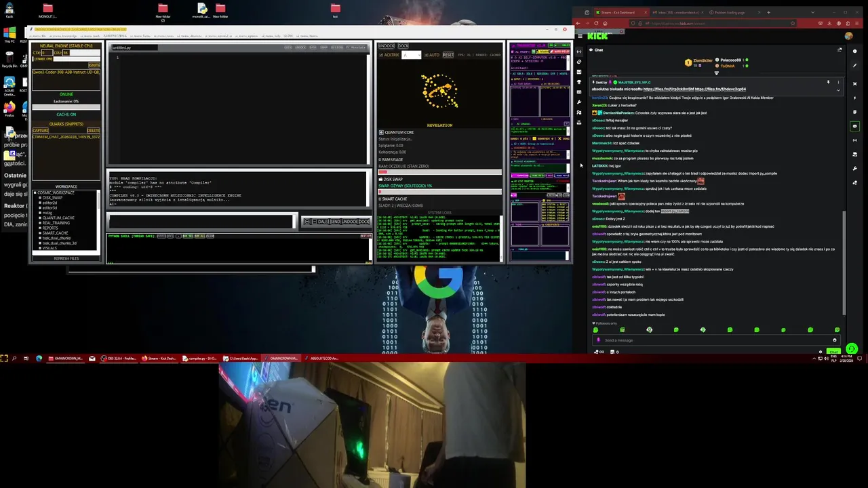This screenshot has height=488, width=868.
Task: Click IGNITE button in Neural Engine
Action: point(94,65)
